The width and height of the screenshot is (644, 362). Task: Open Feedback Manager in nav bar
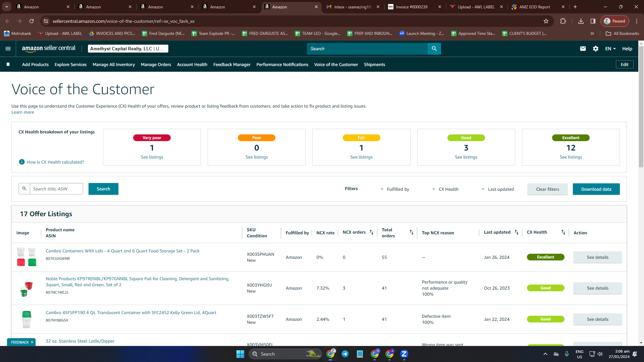[x=232, y=64]
